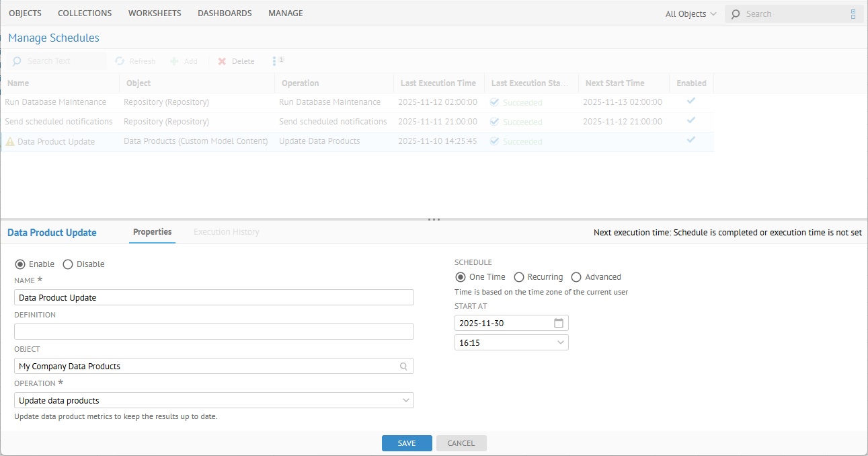This screenshot has width=868, height=456.
Task: Open the three-dot more options menu
Action: coord(275,61)
